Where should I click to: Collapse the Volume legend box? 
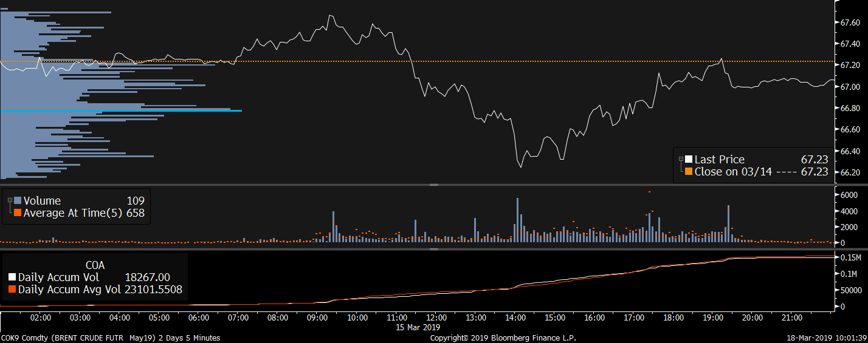(10, 200)
